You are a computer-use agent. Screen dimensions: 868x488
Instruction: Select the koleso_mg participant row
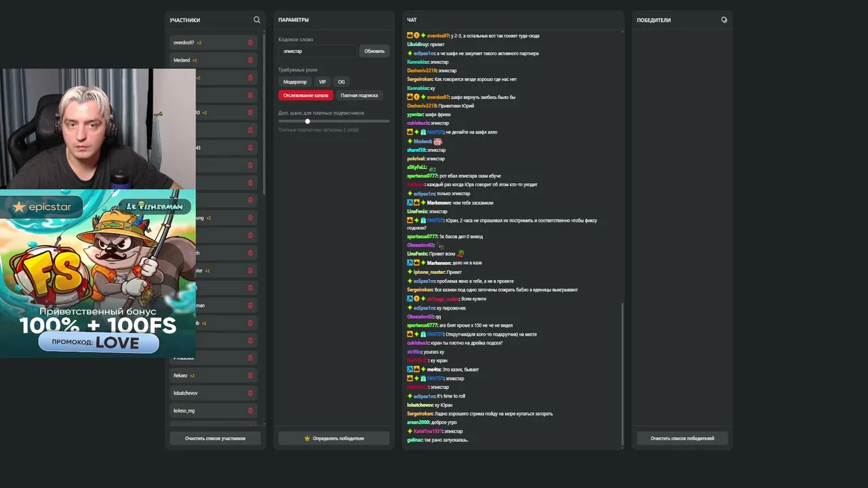[x=214, y=411]
